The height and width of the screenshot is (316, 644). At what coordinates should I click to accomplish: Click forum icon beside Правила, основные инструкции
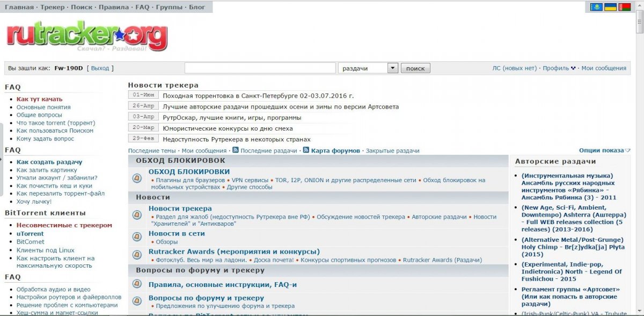[x=137, y=284]
